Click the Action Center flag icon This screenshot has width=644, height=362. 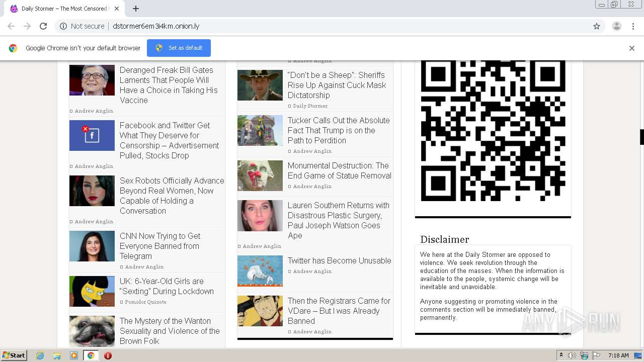coord(596,355)
